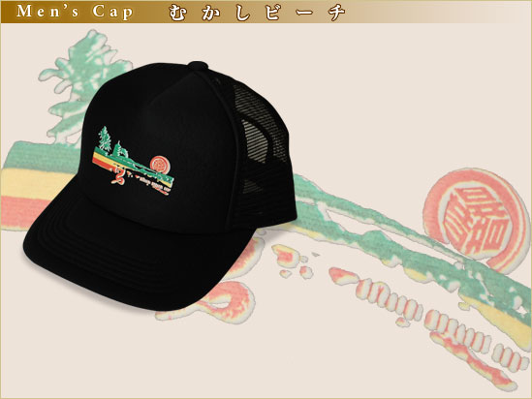
Task: Select the むかしビーチ title text
Action: [257, 13]
